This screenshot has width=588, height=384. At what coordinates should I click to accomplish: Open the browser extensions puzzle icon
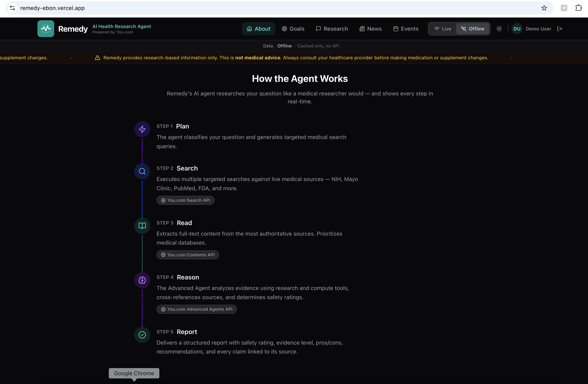[x=578, y=8]
